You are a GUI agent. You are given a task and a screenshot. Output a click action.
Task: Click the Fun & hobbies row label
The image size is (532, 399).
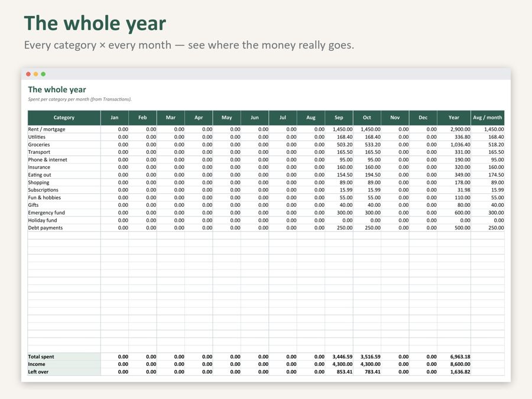click(x=44, y=197)
